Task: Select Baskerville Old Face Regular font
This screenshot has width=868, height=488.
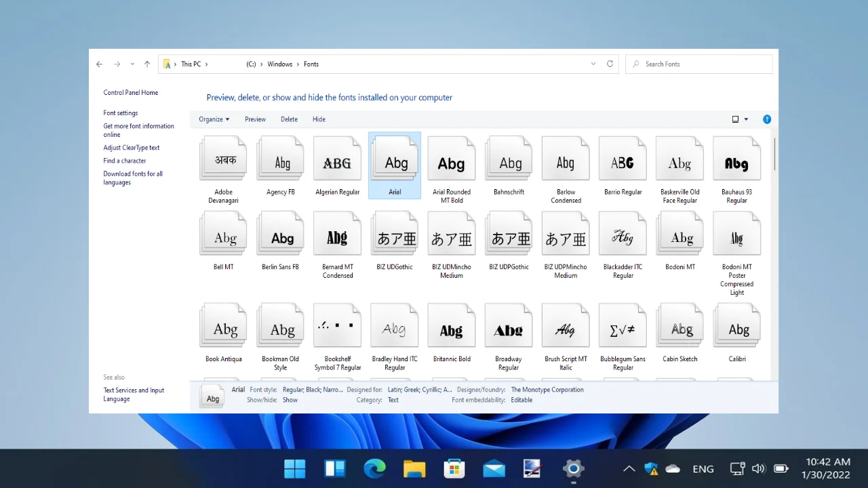Action: pos(679,159)
